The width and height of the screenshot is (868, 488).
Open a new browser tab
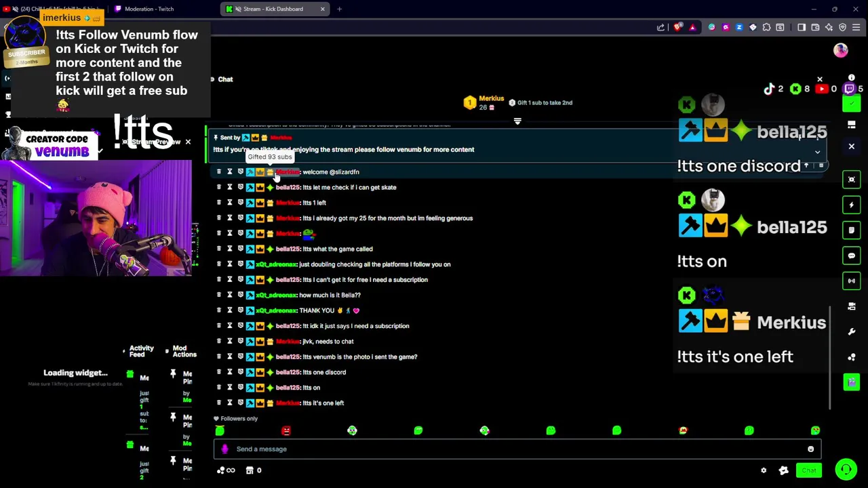pos(339,9)
